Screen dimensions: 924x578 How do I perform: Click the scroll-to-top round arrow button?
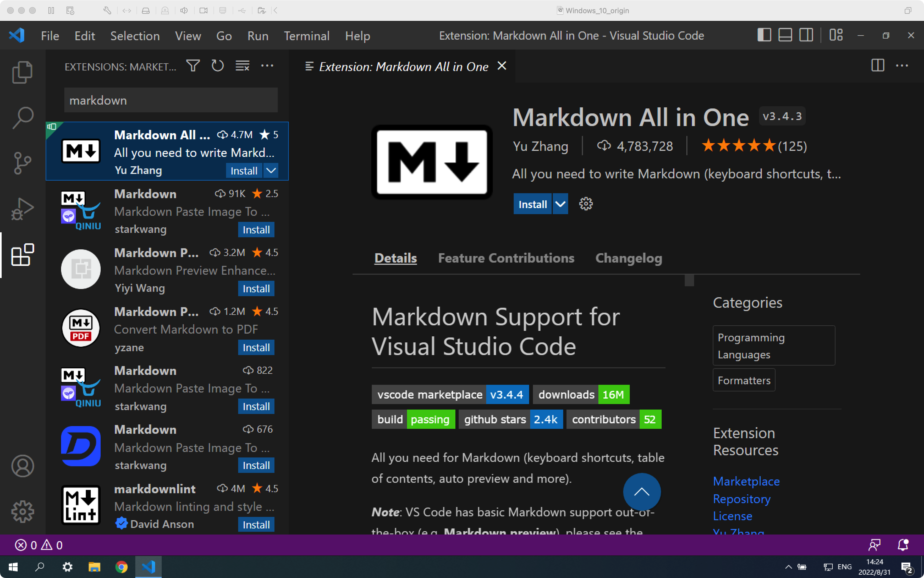click(x=642, y=492)
